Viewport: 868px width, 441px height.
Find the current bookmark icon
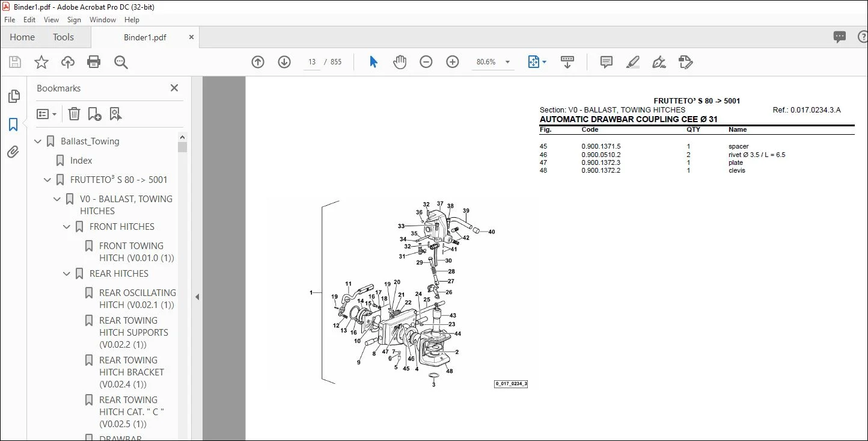115,114
